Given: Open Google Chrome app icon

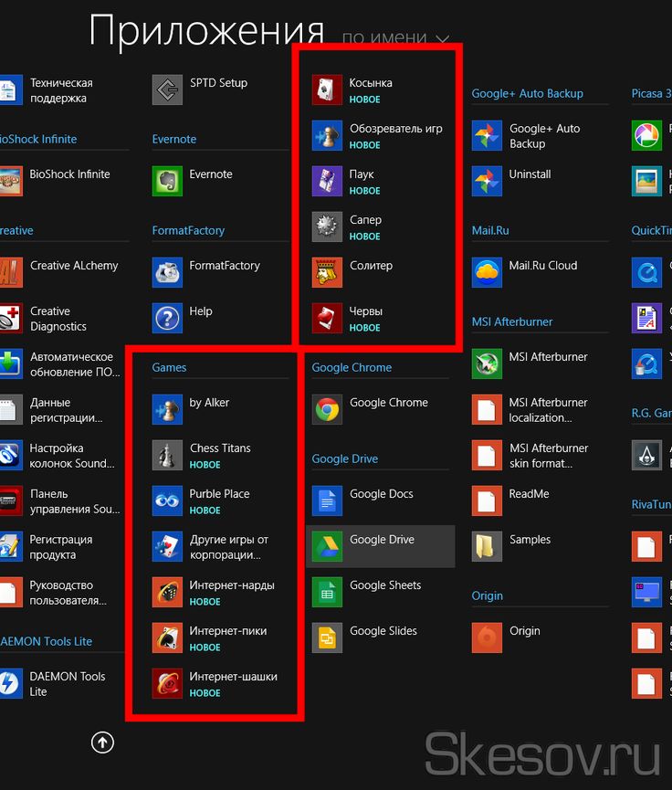Looking at the screenshot, I should (x=327, y=409).
